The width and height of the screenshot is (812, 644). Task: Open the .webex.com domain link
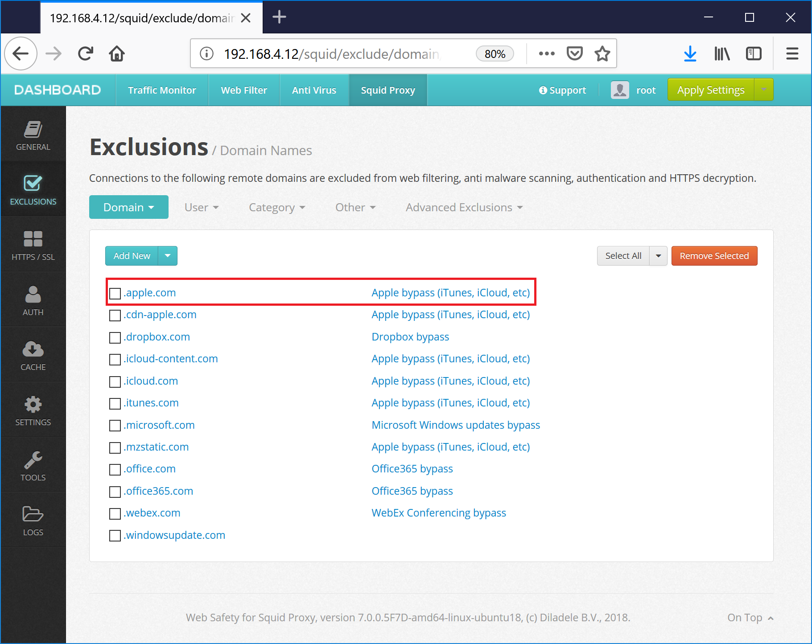152,513
